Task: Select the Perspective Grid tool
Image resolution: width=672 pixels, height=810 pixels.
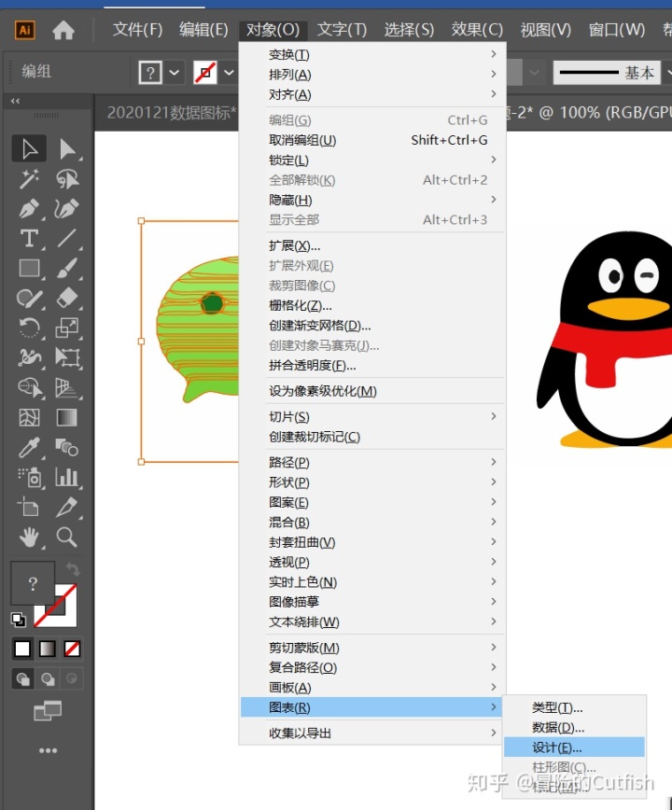Action: pos(67,387)
